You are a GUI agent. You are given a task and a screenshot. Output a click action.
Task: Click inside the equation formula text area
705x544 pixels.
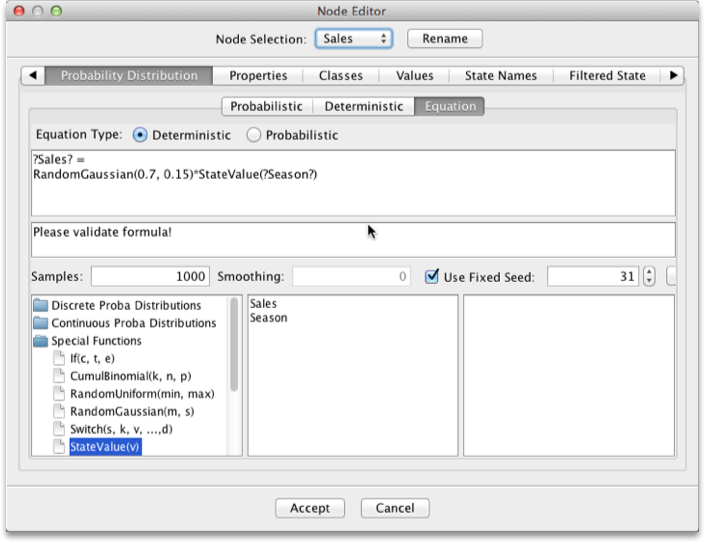pos(353,183)
